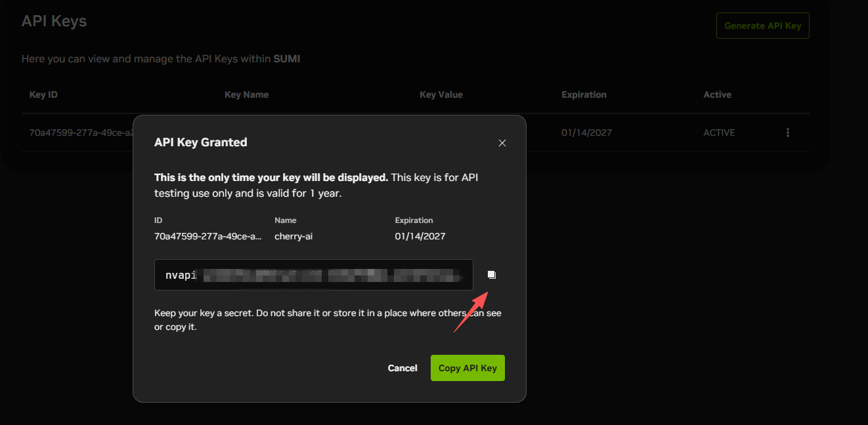The height and width of the screenshot is (425, 868).
Task: Click inside the nvapi key value field
Action: (313, 275)
